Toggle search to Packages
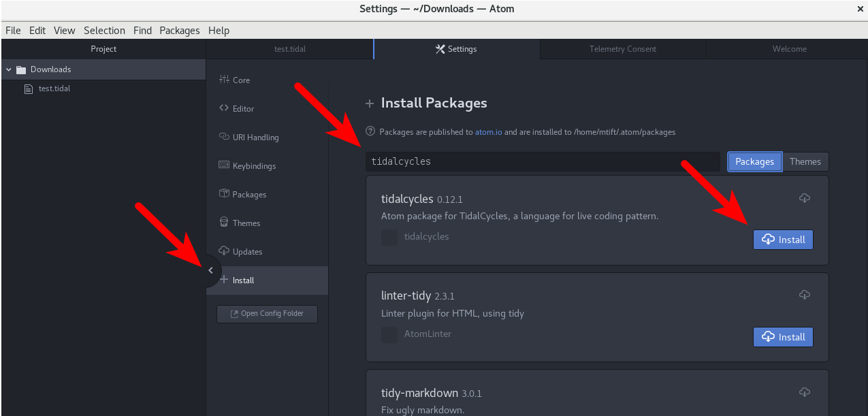Screen dimensions: 868x416 pos(754,161)
